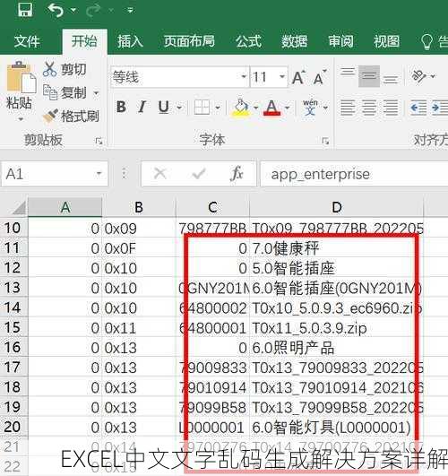Toggle the Middle Align icon
The width and height of the screenshot is (448, 476).
point(369,76)
